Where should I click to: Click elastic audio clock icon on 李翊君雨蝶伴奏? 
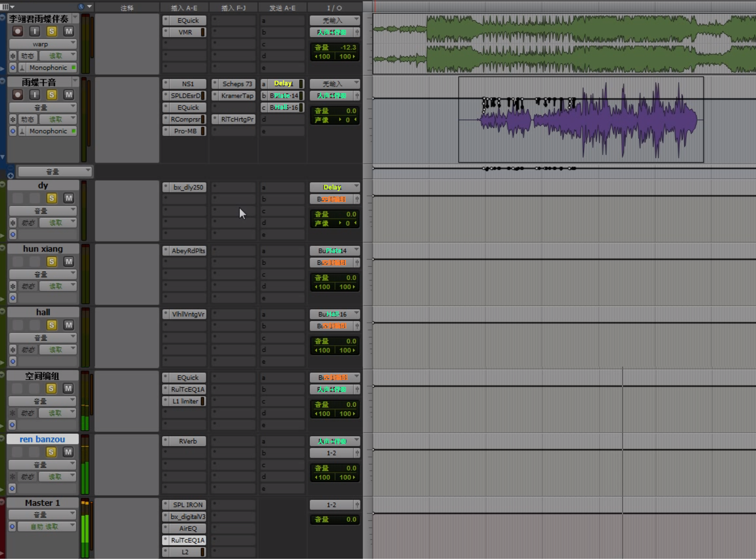(13, 68)
